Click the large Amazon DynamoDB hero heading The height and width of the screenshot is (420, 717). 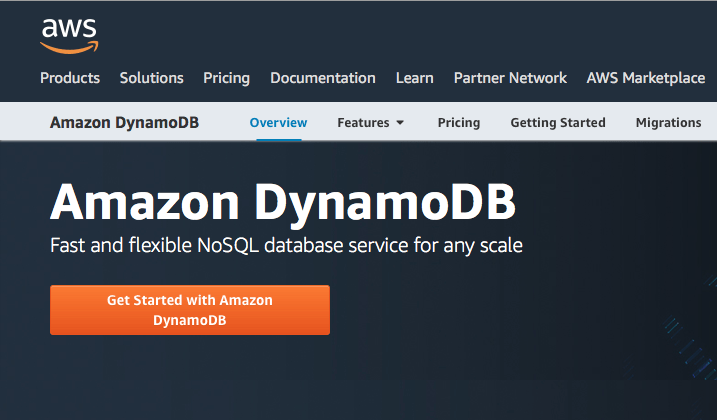pos(283,203)
